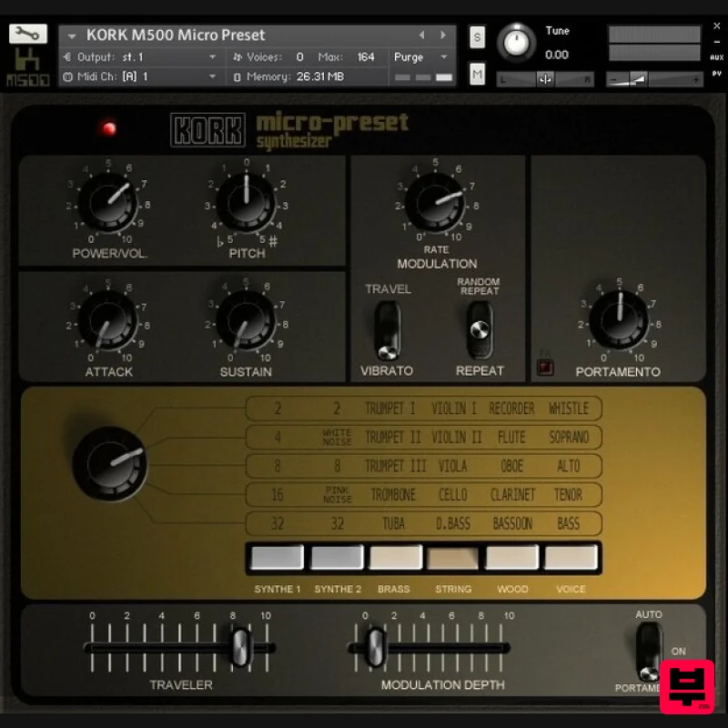Click the SOPRANO label in preset table
This screenshot has width=728, height=728.
coord(569,438)
